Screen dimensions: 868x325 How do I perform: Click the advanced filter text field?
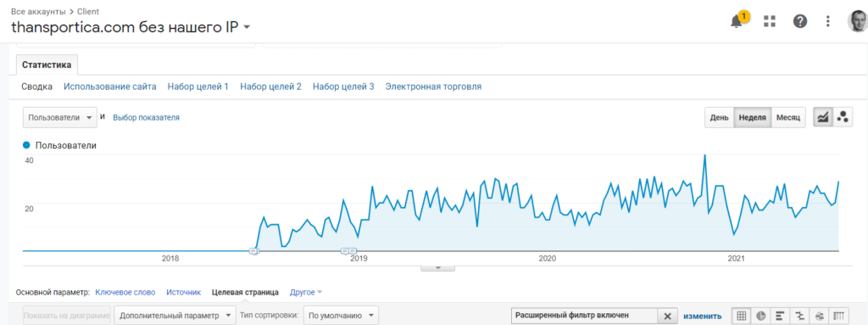(585, 316)
